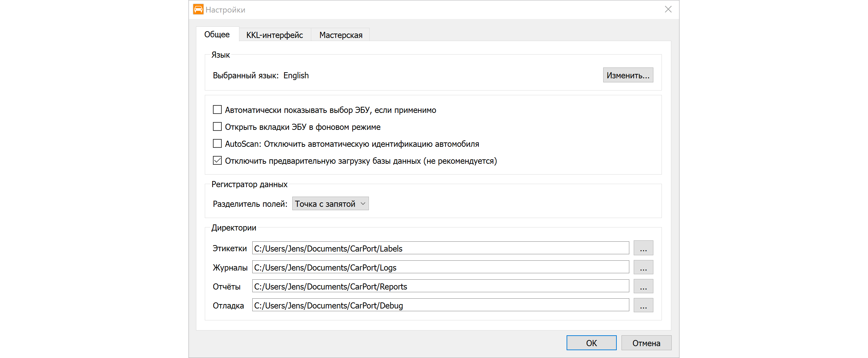Viewport: 868px width, 358px height.
Task: Click the CarPort car icon in title bar
Action: [198, 9]
